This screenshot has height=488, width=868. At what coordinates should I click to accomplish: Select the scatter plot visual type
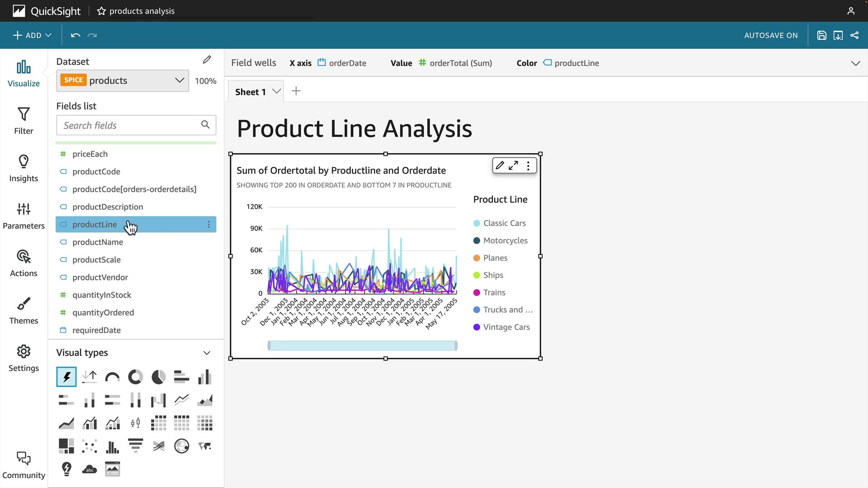(89, 446)
